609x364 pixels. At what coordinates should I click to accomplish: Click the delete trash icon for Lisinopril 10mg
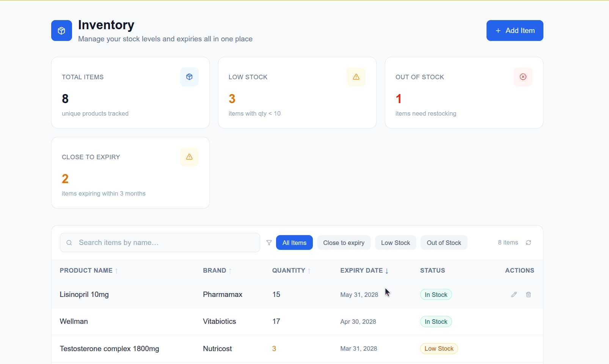click(x=528, y=295)
